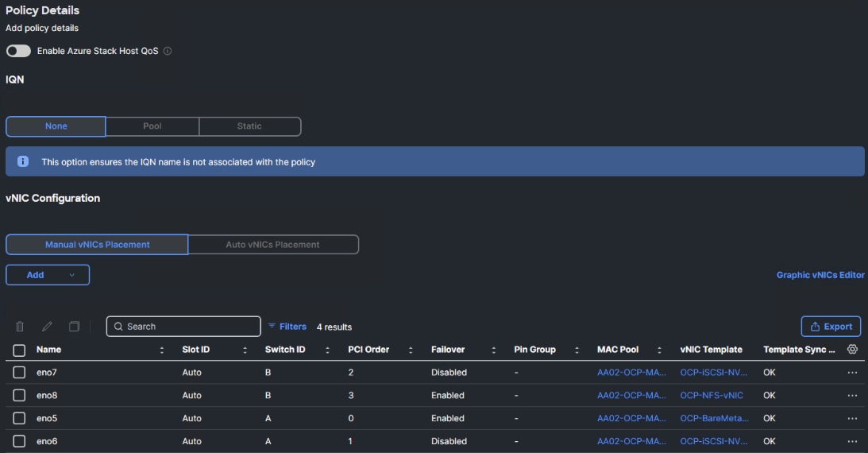Viewport: 868px width, 453px height.
Task: Open the Filters option for vNICs
Action: 287,327
